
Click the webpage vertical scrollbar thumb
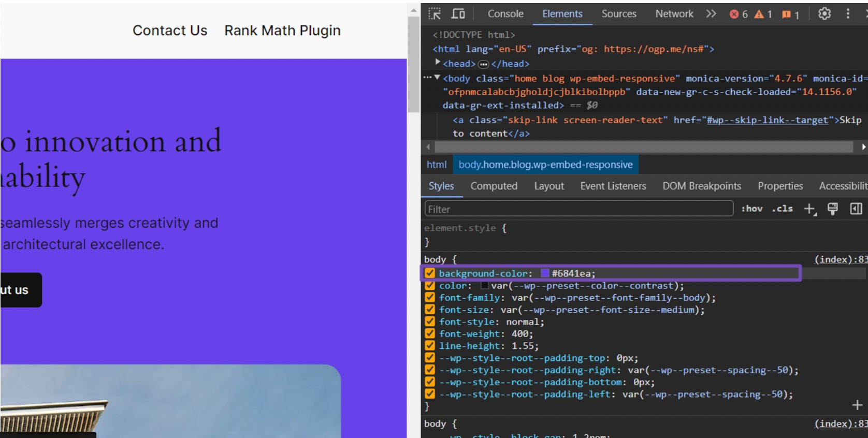[x=413, y=64]
